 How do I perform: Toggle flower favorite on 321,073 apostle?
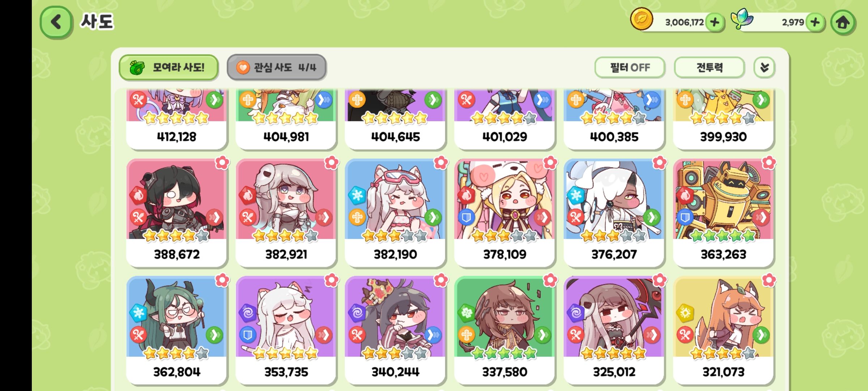point(769,280)
